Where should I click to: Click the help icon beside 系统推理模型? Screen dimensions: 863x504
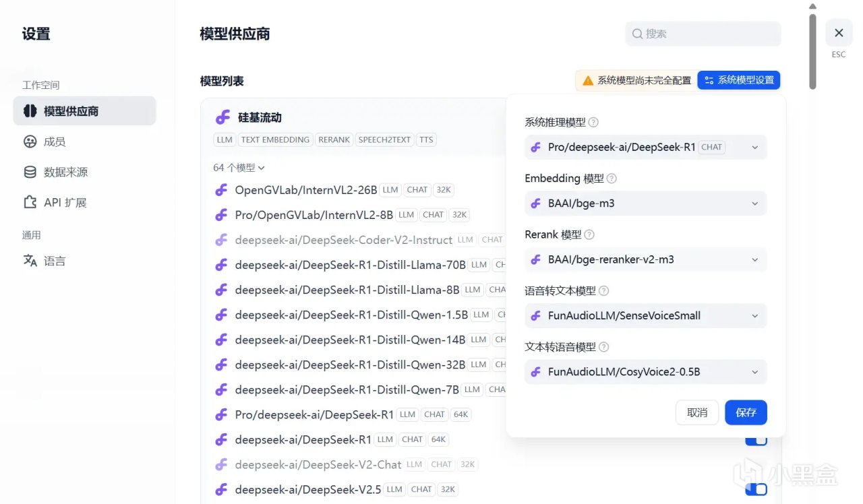(593, 123)
